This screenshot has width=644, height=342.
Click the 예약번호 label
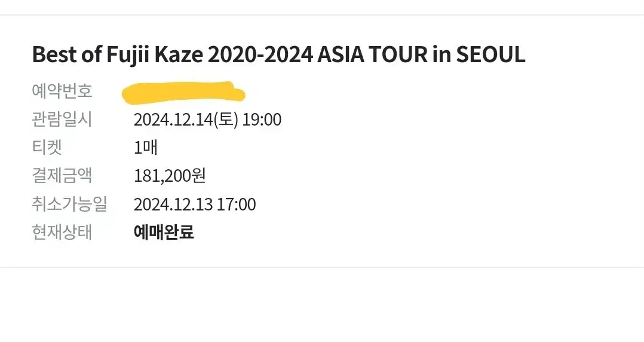click(62, 91)
